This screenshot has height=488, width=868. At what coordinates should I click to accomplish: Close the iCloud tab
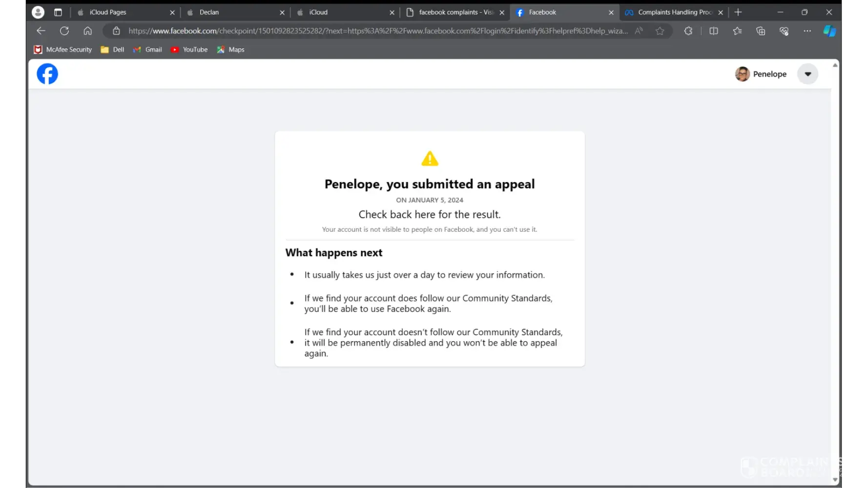(392, 13)
